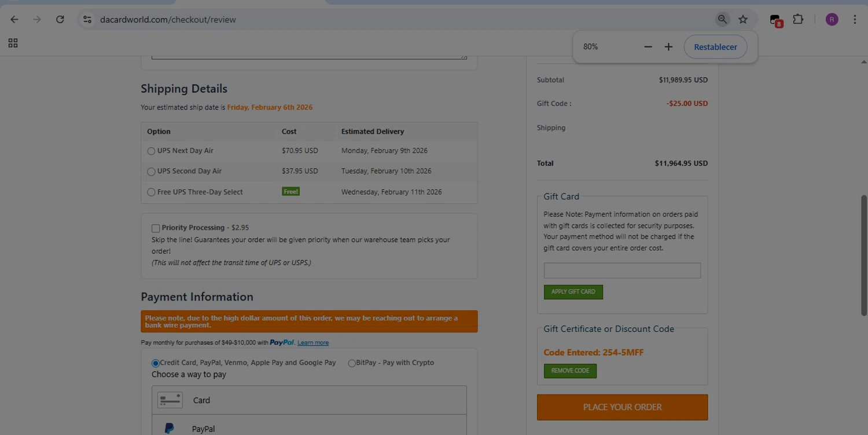Click the Cost column header
Image resolution: width=868 pixels, height=435 pixels.
pyautogui.click(x=289, y=131)
